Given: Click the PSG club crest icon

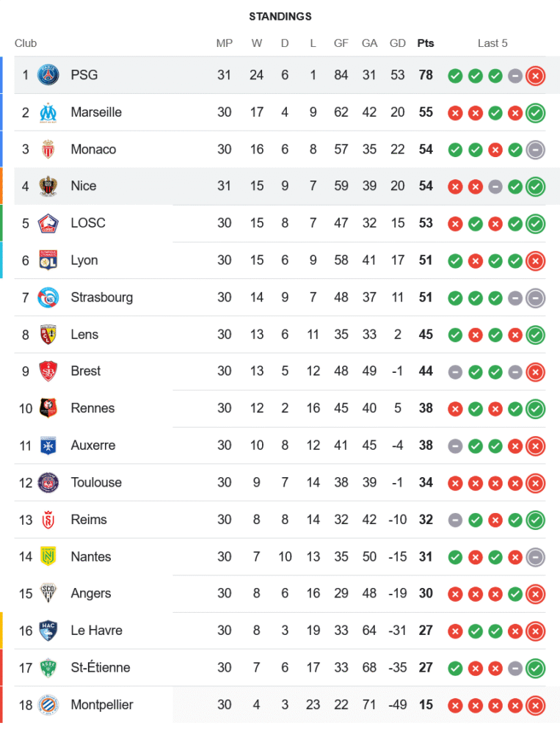Looking at the screenshot, I should (48, 75).
